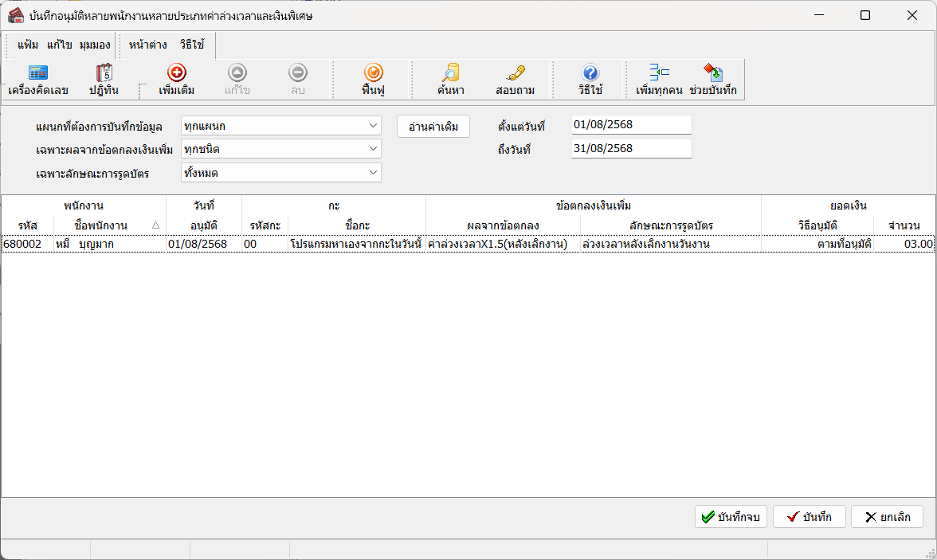Open the มุมมอง menu
937x560 pixels.
(95, 45)
